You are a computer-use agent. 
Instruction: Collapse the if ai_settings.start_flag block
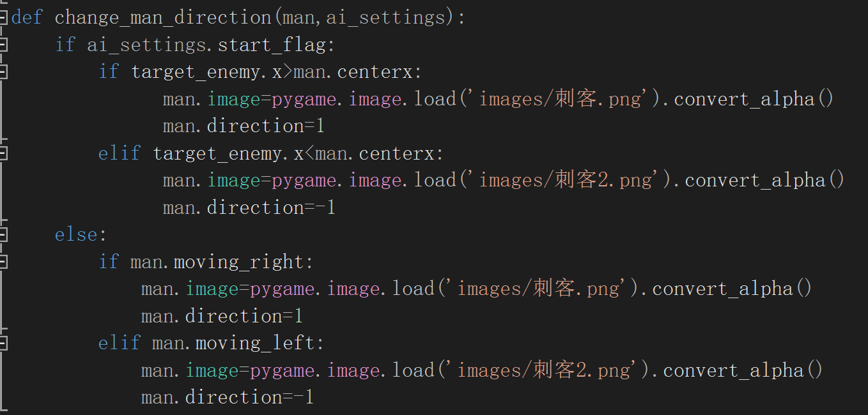(3, 45)
